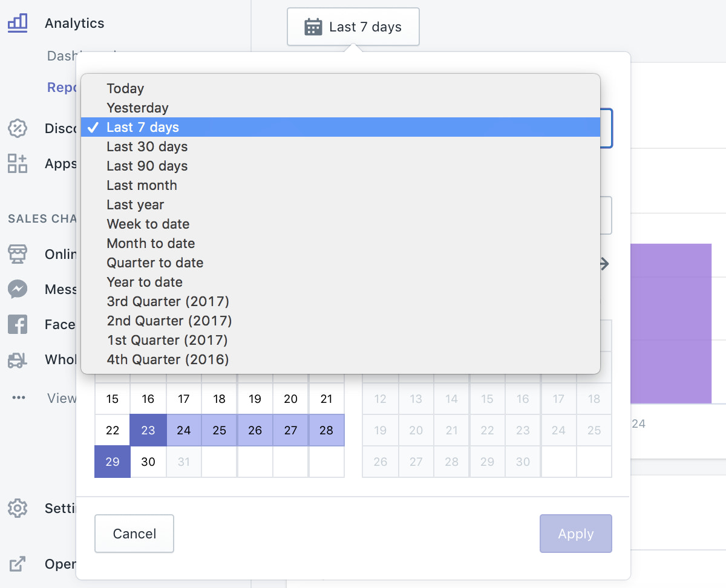Click the Discounts percent badge icon
The width and height of the screenshot is (726, 588).
[x=18, y=128]
